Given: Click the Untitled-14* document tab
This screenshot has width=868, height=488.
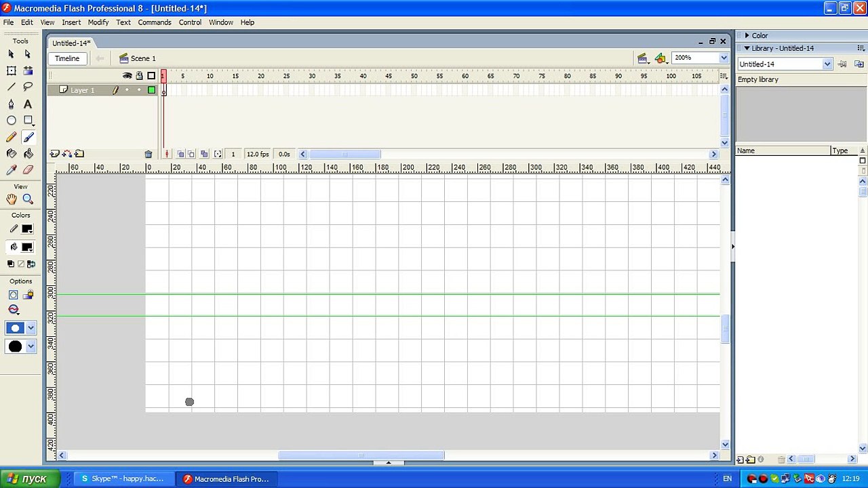Looking at the screenshot, I should tap(71, 43).
